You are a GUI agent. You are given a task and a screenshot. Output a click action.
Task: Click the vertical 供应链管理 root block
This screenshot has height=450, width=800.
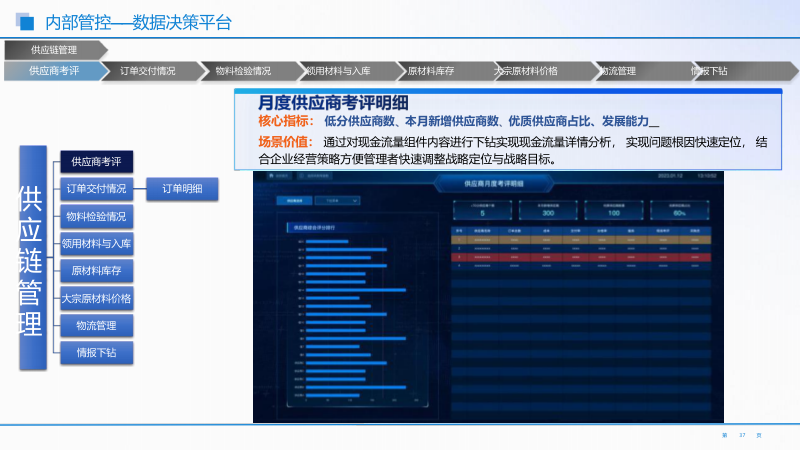pyautogui.click(x=32, y=258)
